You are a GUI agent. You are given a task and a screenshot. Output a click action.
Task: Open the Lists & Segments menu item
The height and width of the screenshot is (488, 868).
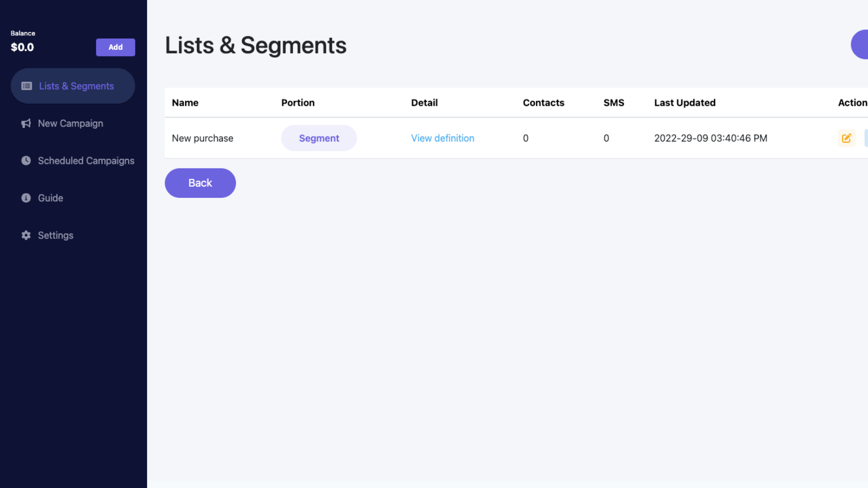click(x=76, y=86)
